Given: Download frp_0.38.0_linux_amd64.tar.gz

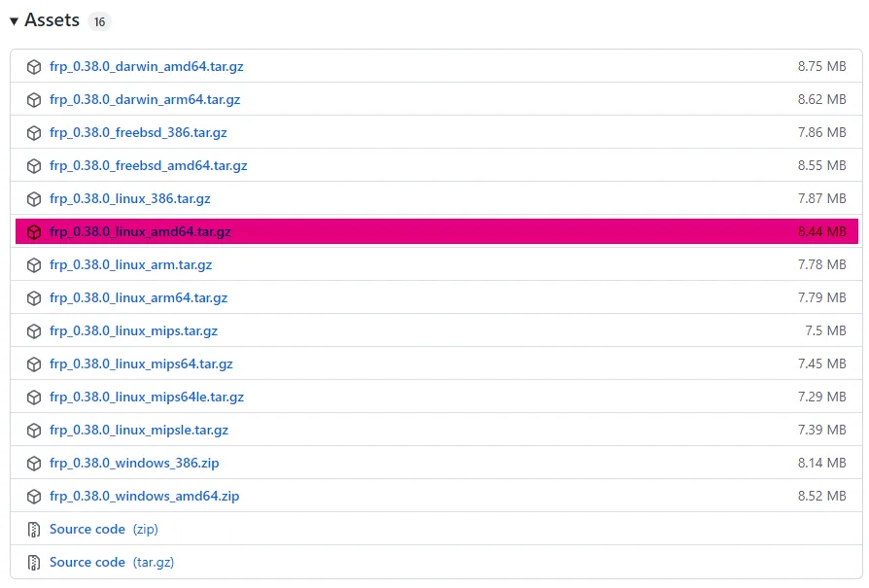Looking at the screenshot, I should (x=140, y=231).
